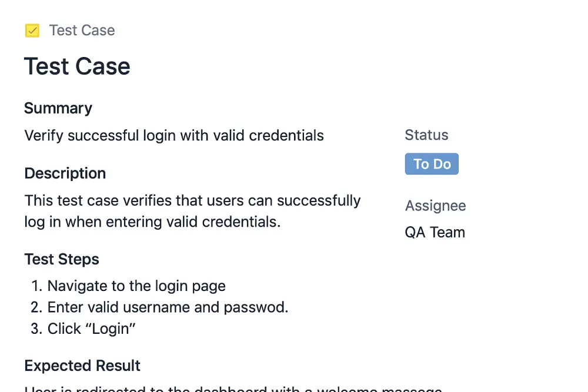The height and width of the screenshot is (392, 588).
Task: Click the Status field label
Action: 426,135
